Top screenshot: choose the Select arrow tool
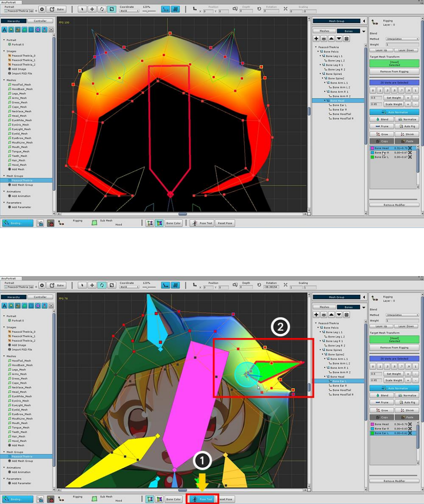Image resolution: width=424 pixels, height=504 pixels. (x=82, y=9)
